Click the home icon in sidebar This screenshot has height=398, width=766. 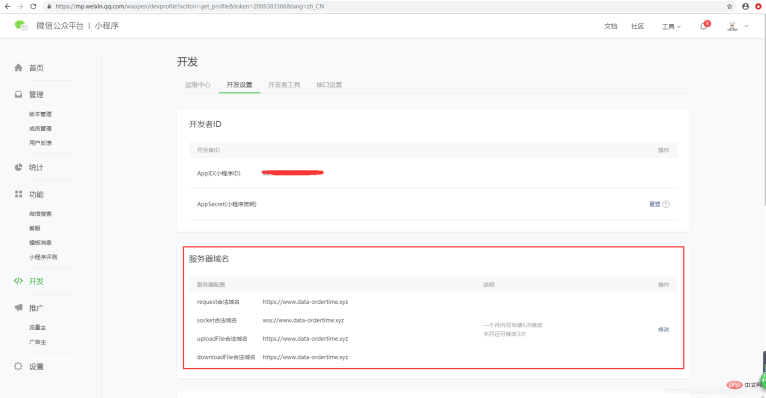click(x=19, y=67)
